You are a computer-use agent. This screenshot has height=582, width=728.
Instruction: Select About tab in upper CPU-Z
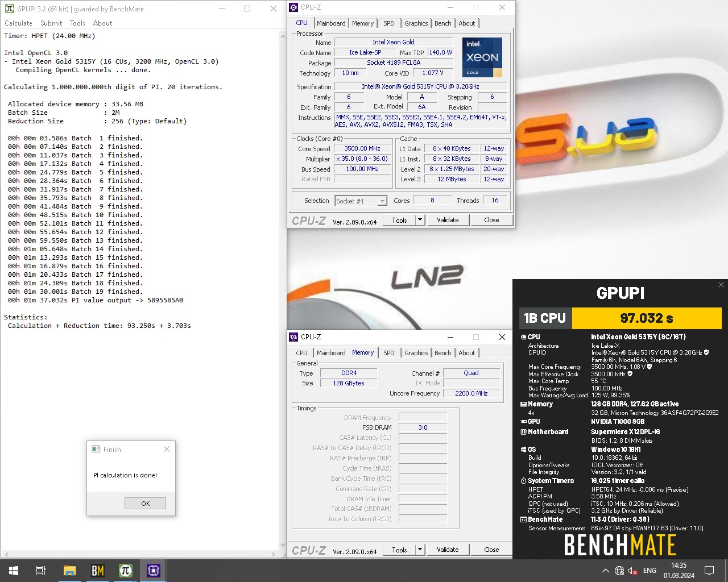coord(466,23)
